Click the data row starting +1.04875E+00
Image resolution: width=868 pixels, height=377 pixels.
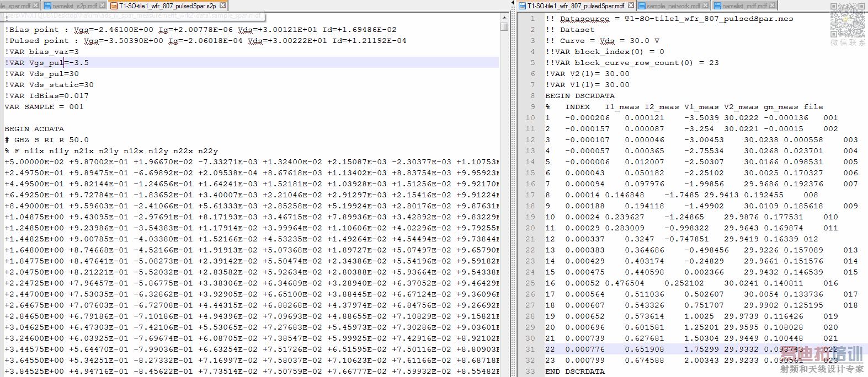point(252,217)
